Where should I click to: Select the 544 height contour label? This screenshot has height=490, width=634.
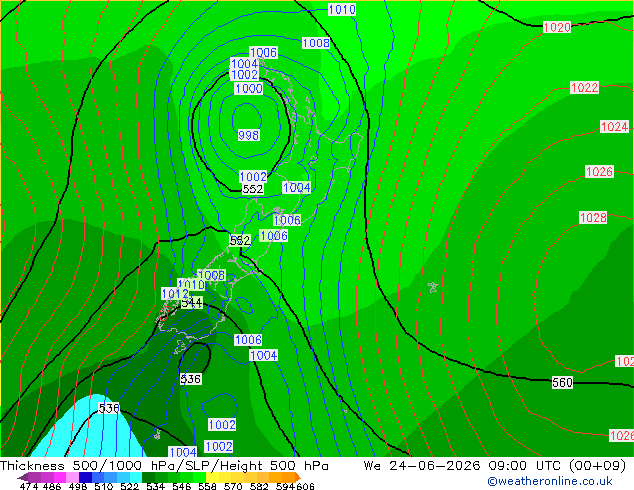pyautogui.click(x=192, y=302)
